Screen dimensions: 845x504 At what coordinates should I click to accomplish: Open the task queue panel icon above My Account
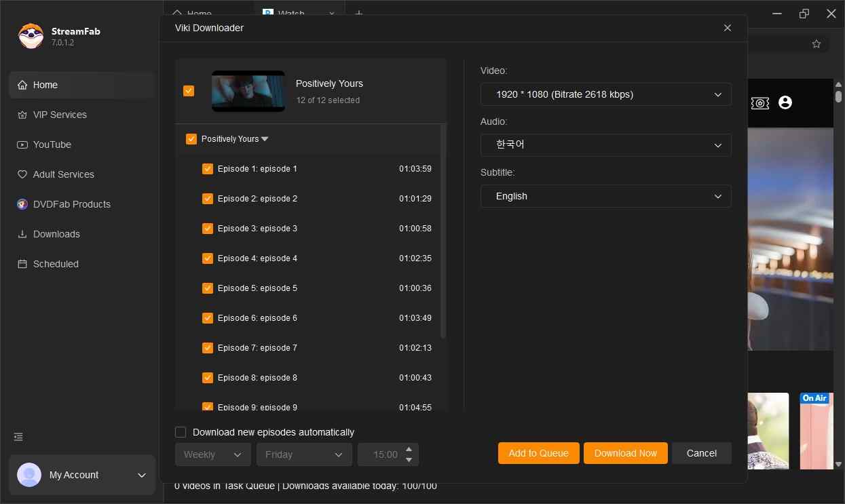(18, 437)
